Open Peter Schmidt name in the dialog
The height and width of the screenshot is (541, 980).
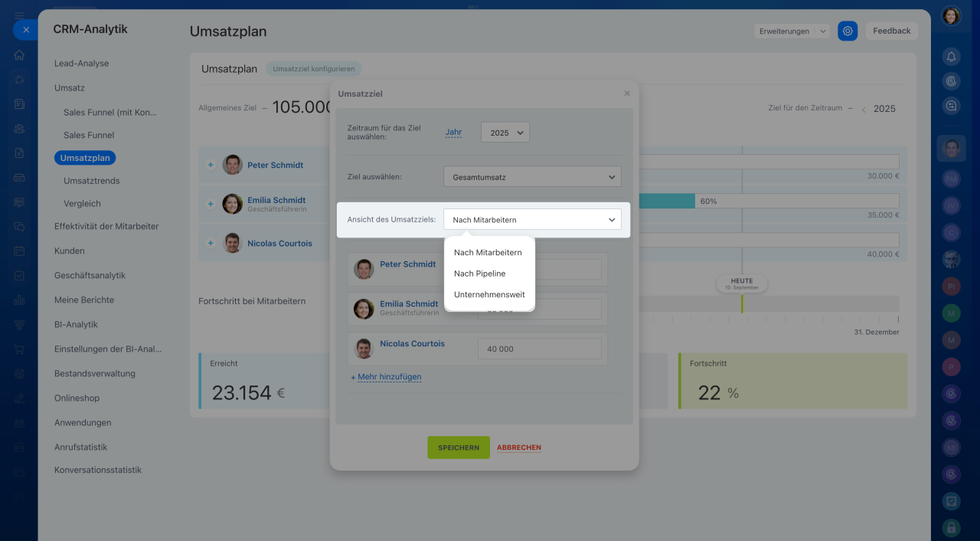click(x=408, y=264)
